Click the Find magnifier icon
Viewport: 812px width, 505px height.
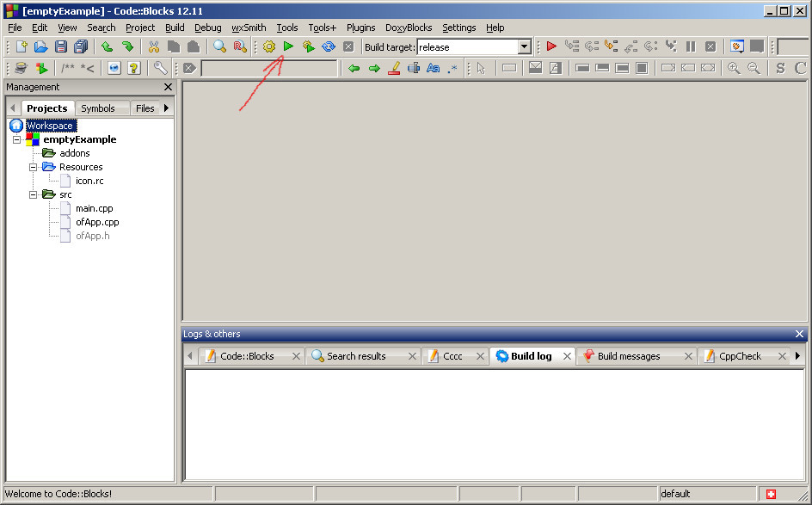point(219,46)
